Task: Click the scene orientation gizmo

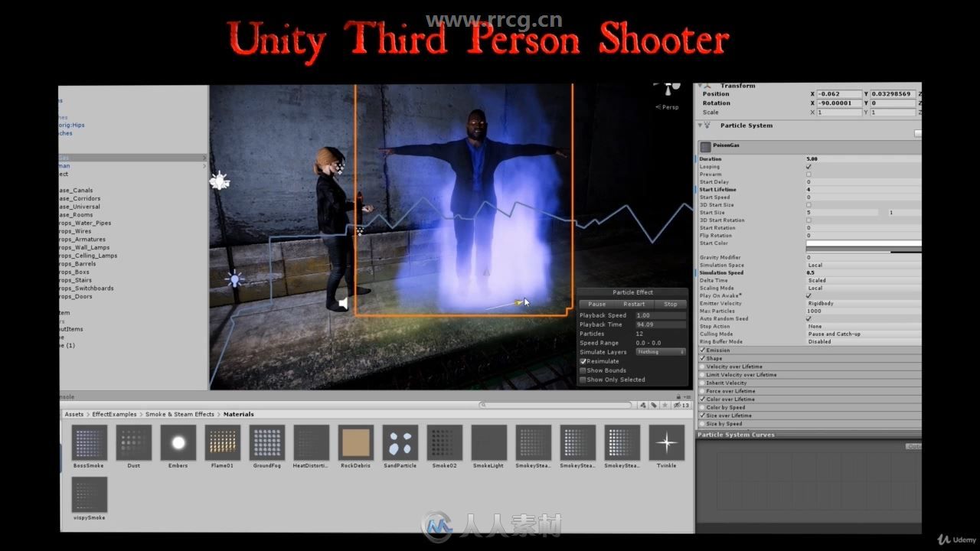Action: 668,90
